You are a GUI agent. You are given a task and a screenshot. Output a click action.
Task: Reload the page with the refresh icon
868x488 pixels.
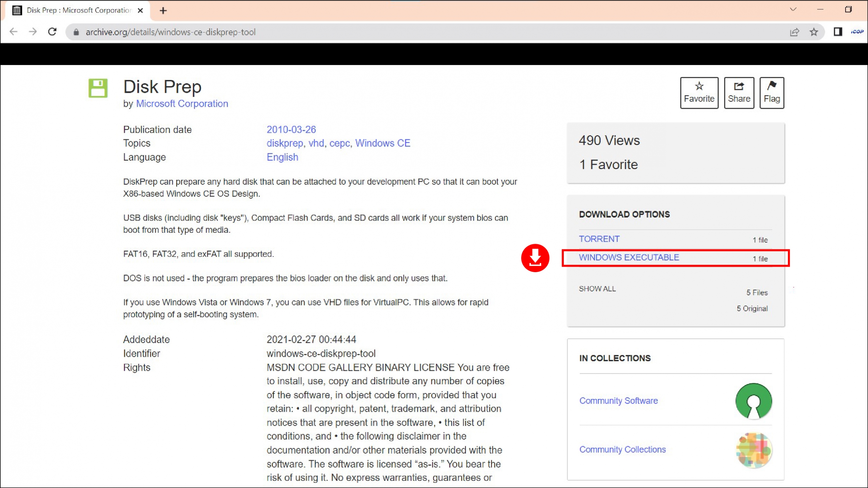tap(52, 32)
